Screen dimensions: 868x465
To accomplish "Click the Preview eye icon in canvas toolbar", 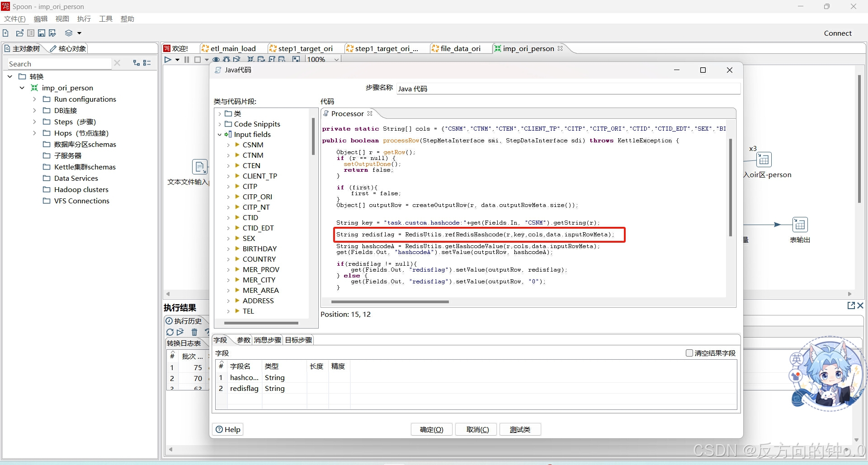I will 216,59.
